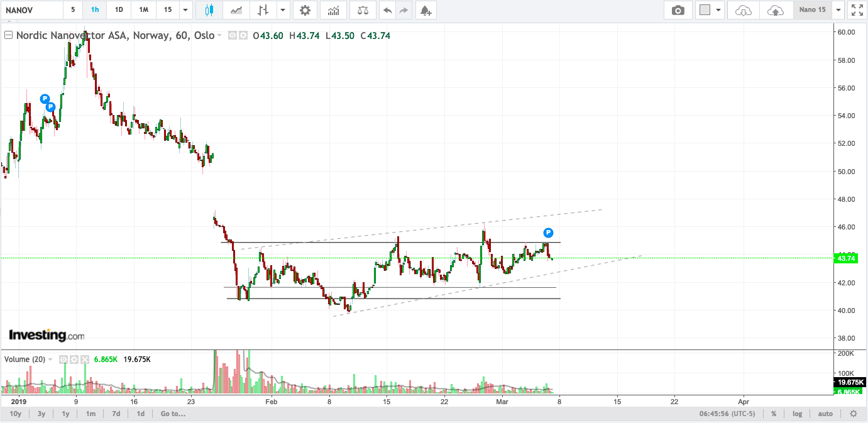Click the P marker near March 7
868x423 pixels.
click(548, 233)
